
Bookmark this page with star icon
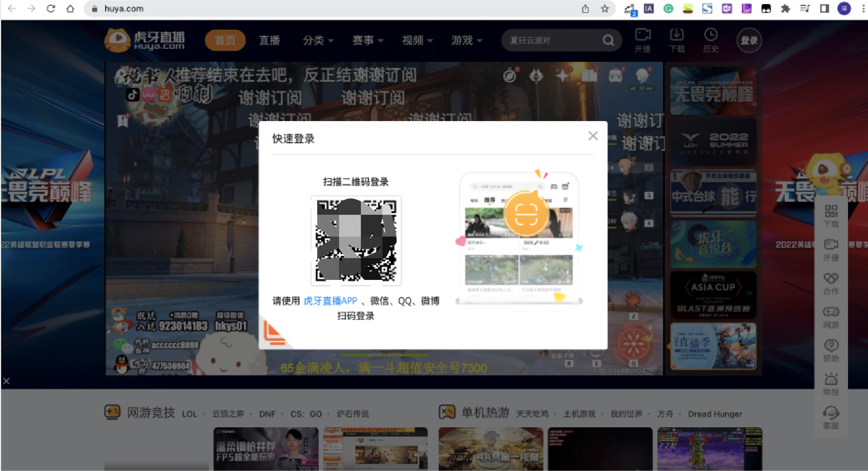[x=605, y=9]
